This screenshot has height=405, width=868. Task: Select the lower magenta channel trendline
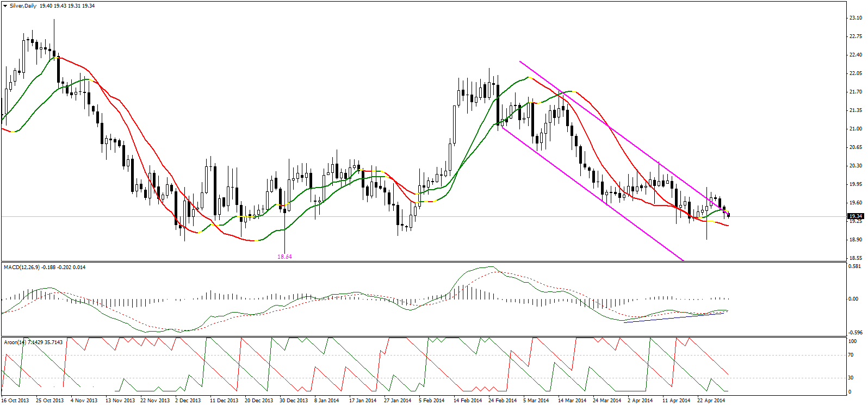pos(592,194)
